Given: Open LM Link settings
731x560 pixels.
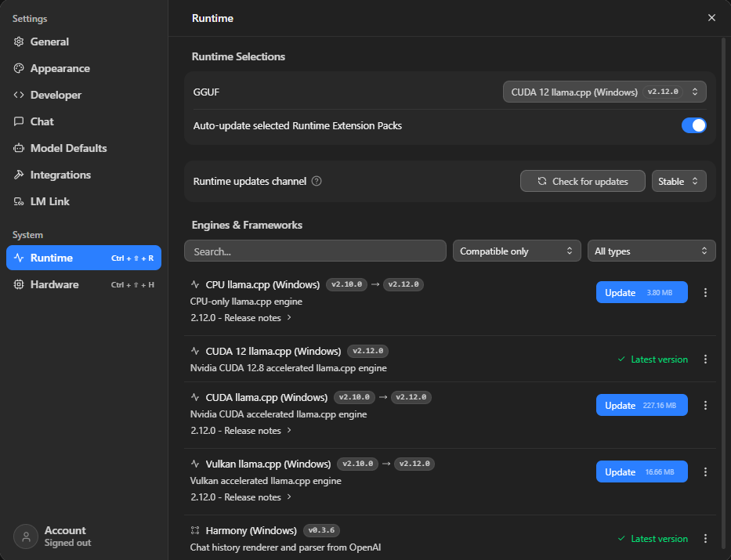Looking at the screenshot, I should (x=84, y=201).
